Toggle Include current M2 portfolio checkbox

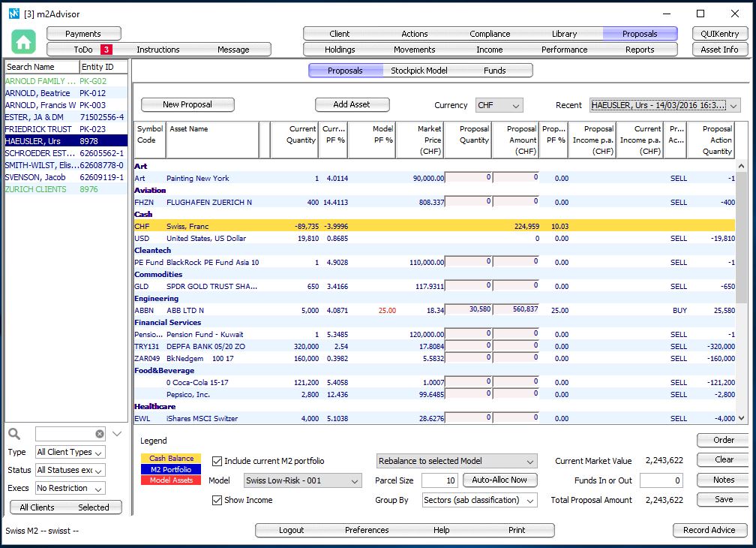click(217, 461)
